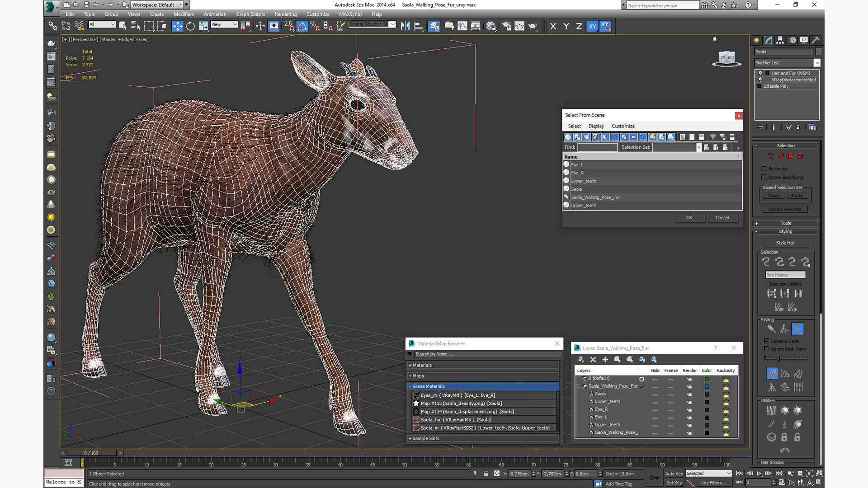Toggle the Polygon sub-object selection icon
This screenshot has width=868, height=488.
point(791,156)
